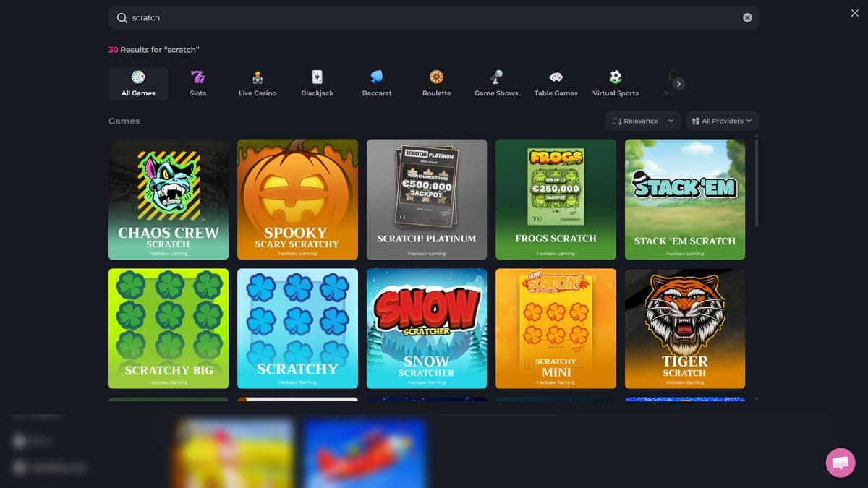The image size is (868, 488).
Task: Launch the Chaos Crew Scratch game
Action: [x=169, y=200]
